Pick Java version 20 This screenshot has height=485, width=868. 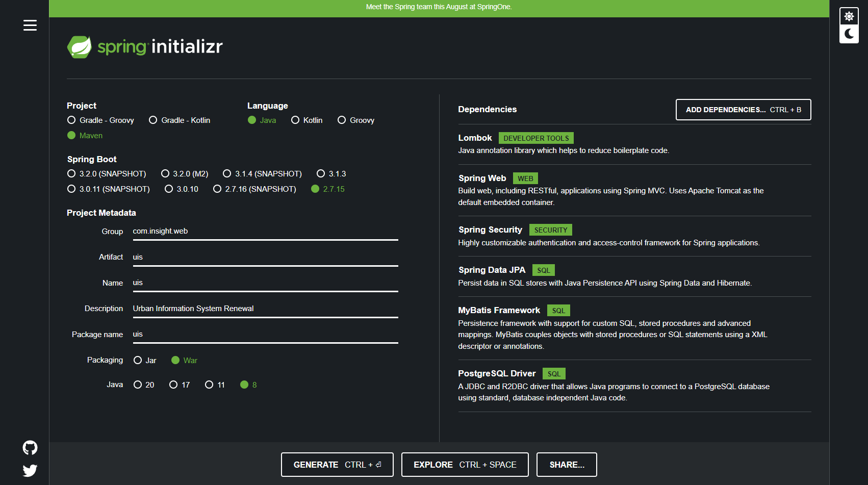[144, 385]
